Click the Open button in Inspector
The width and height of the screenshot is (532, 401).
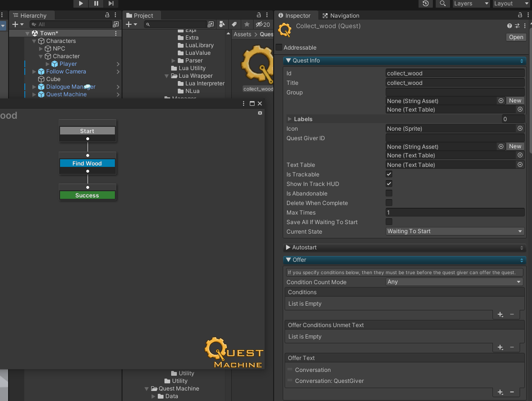click(x=516, y=37)
